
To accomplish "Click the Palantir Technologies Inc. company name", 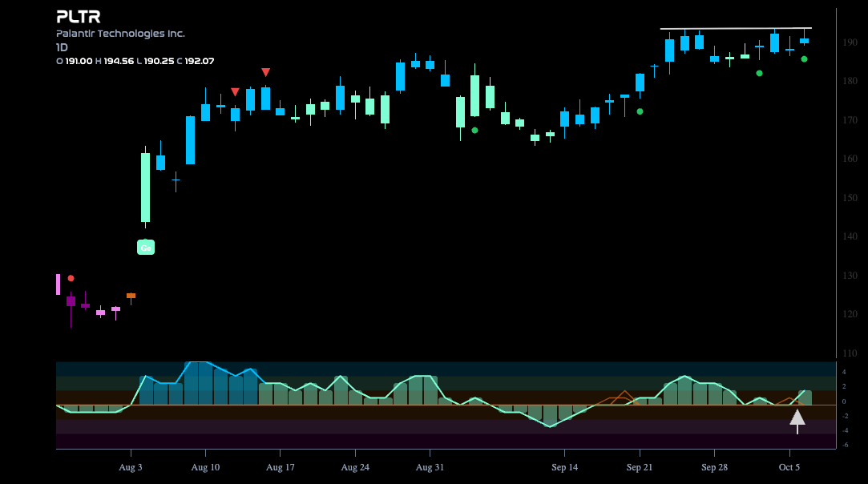I will pos(121,34).
